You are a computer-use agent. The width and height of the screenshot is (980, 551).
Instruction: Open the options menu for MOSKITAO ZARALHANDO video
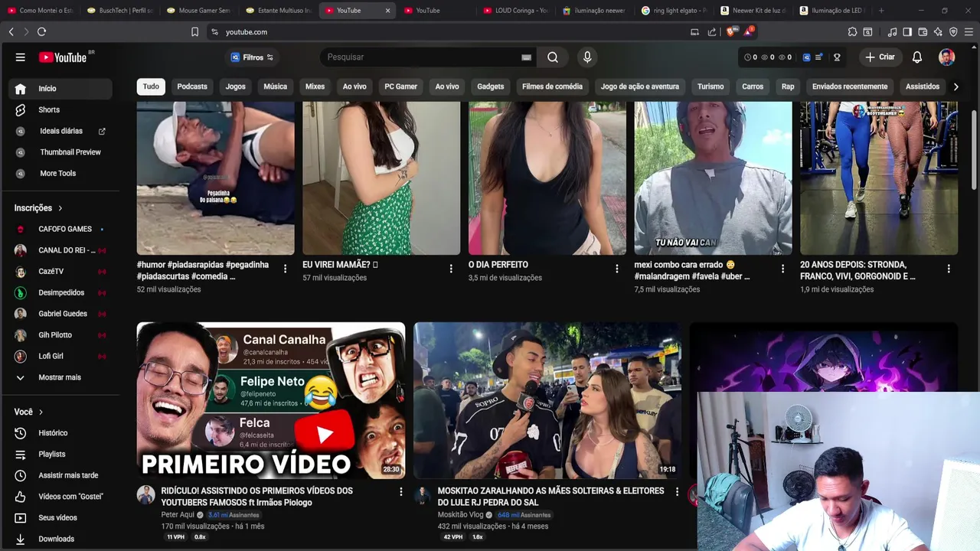click(x=677, y=491)
